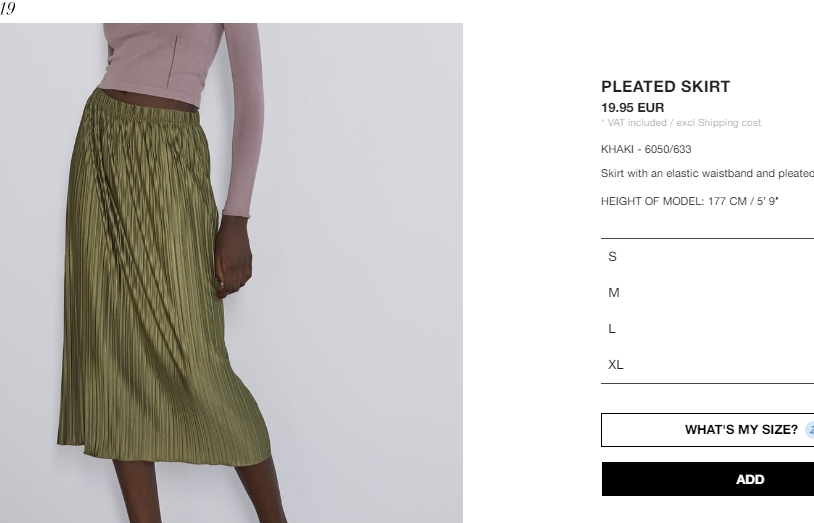
Task: Click the blue badge beside What's My Size
Action: tap(810, 430)
